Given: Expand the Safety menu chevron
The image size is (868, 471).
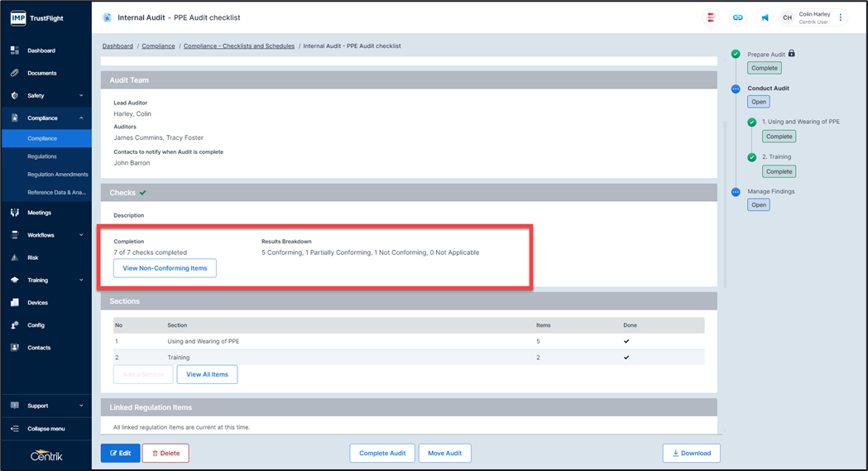Looking at the screenshot, I should pos(81,96).
